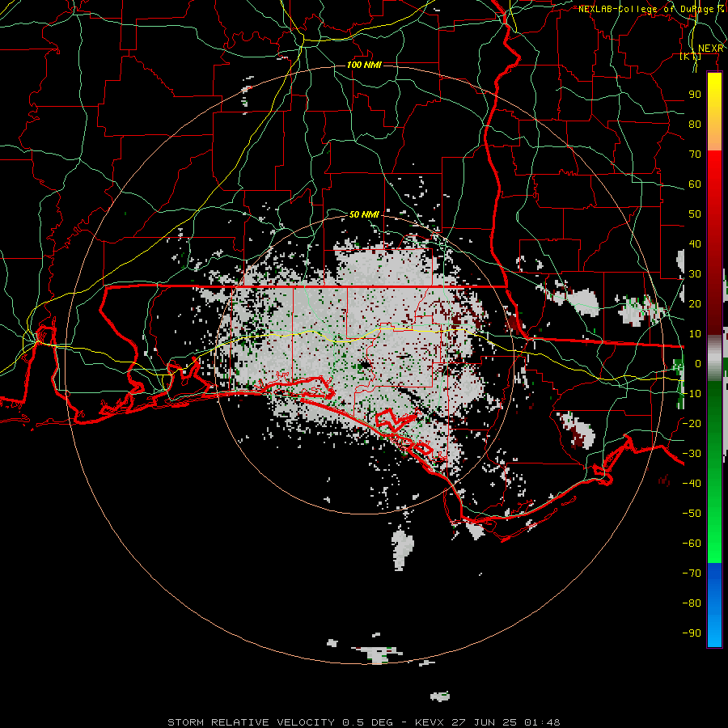This screenshot has height=728, width=728.
Task: Click the "[KT]" units label above the color bar
Action: (x=691, y=57)
